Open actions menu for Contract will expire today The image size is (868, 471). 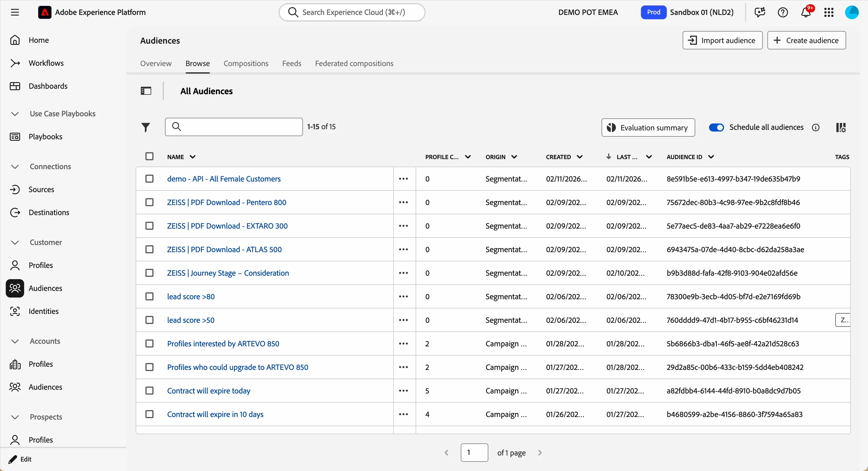[x=404, y=391]
